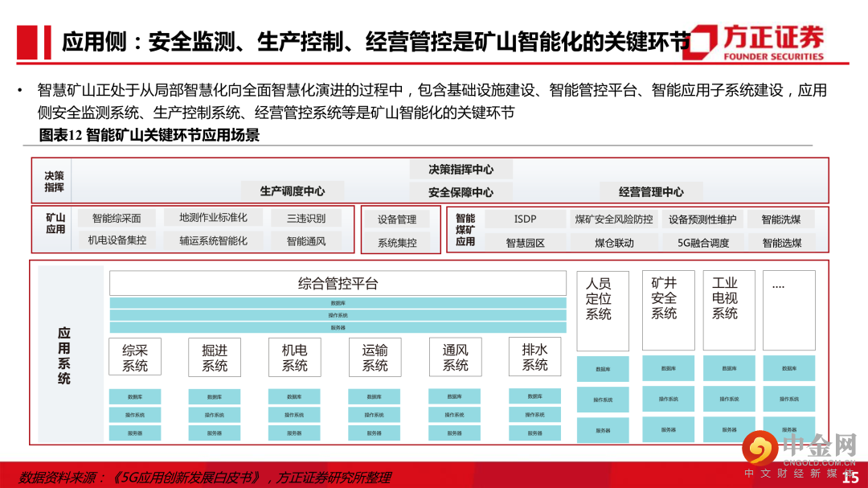This screenshot has width=868, height=488.
Task: Select the 设备预测性维护 cell
Action: pyautogui.click(x=702, y=219)
